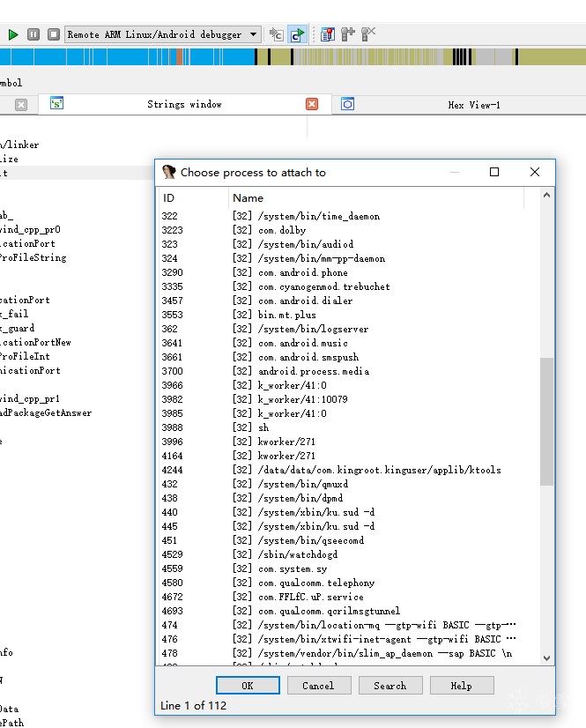Close the tab left of Strings window
The height and width of the screenshot is (728, 586).
coord(21,105)
